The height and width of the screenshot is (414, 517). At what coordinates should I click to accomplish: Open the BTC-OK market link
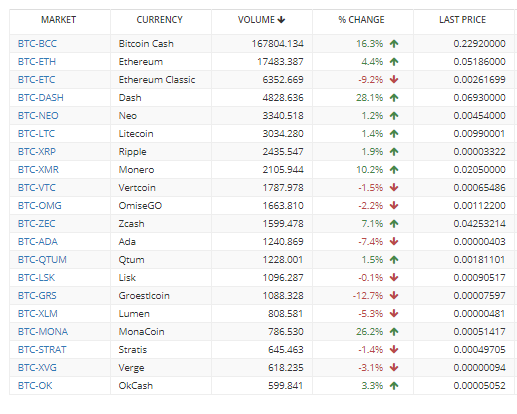pos(35,386)
